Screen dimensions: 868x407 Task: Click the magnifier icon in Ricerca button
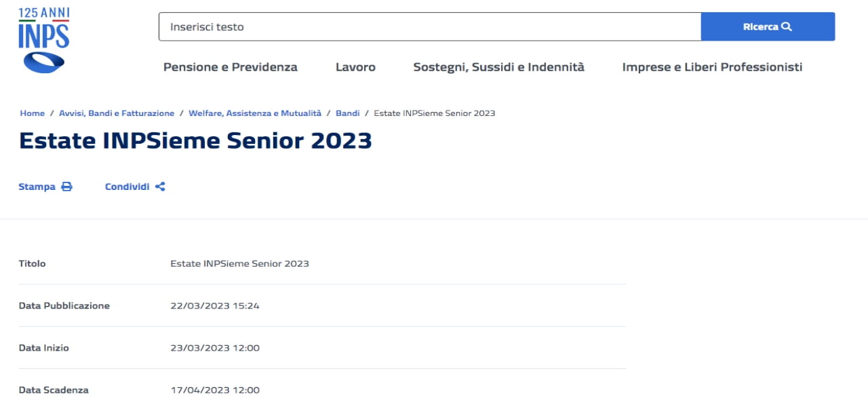tap(787, 26)
